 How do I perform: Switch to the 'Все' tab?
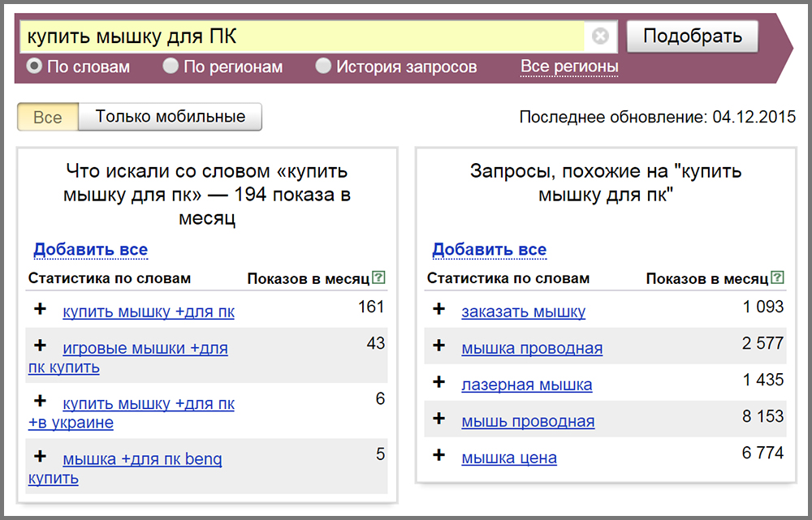coord(47,117)
